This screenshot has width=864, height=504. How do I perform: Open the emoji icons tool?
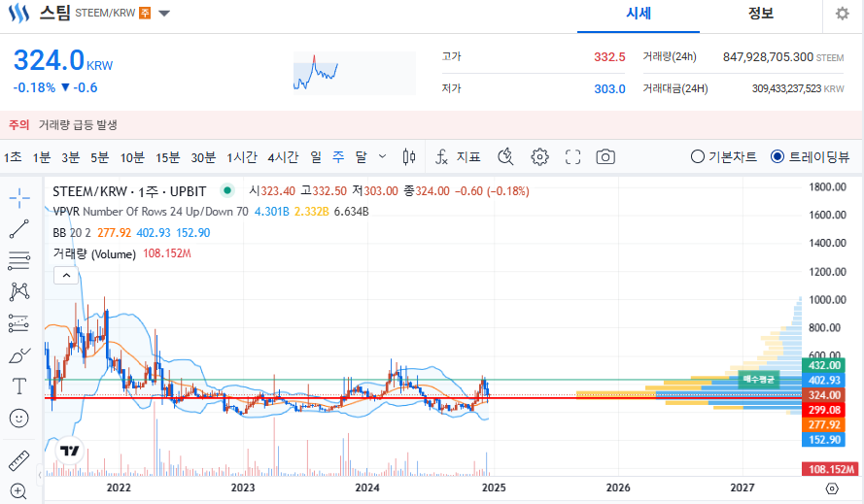click(19, 419)
